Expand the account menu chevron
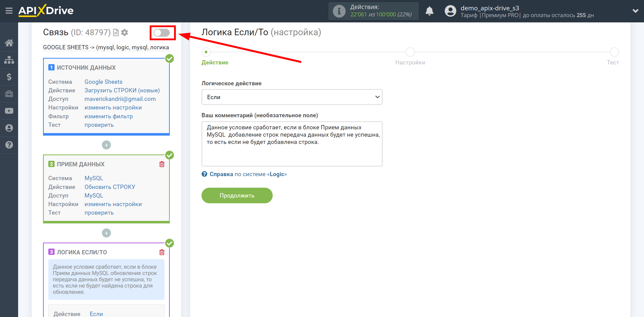 (635, 11)
